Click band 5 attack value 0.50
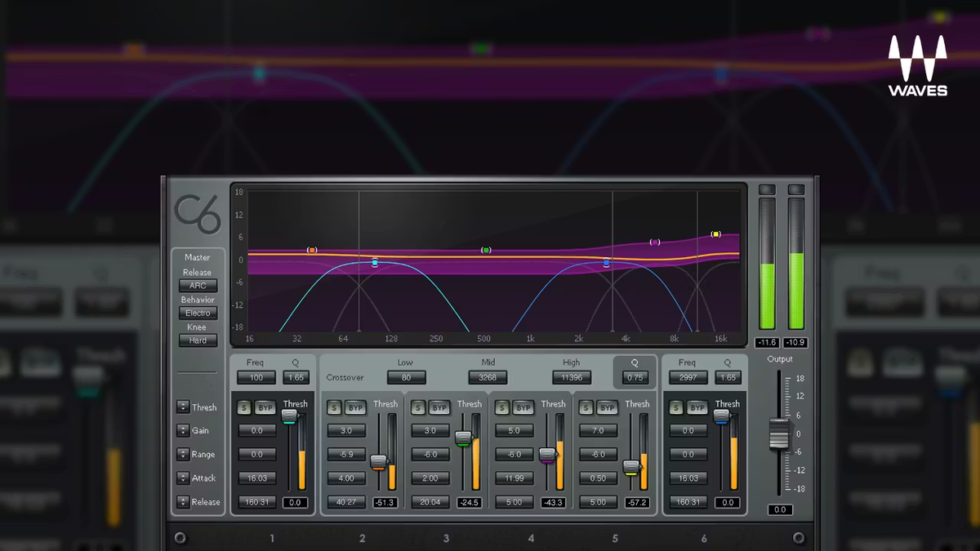 tap(599, 478)
